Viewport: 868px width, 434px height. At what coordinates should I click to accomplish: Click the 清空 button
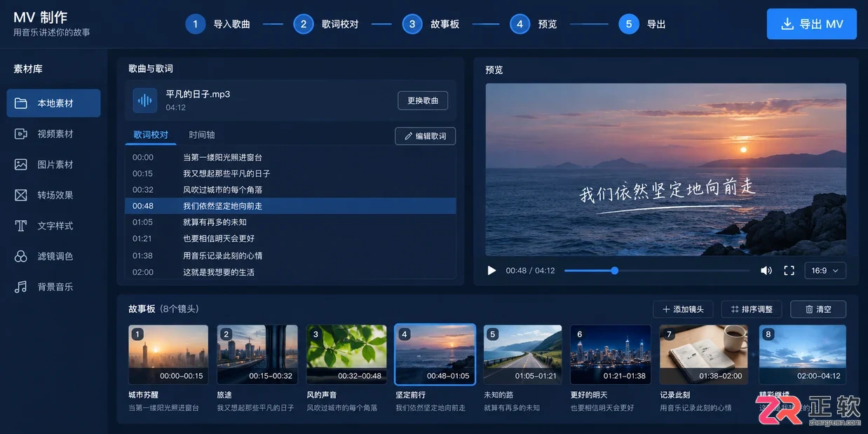[818, 309]
